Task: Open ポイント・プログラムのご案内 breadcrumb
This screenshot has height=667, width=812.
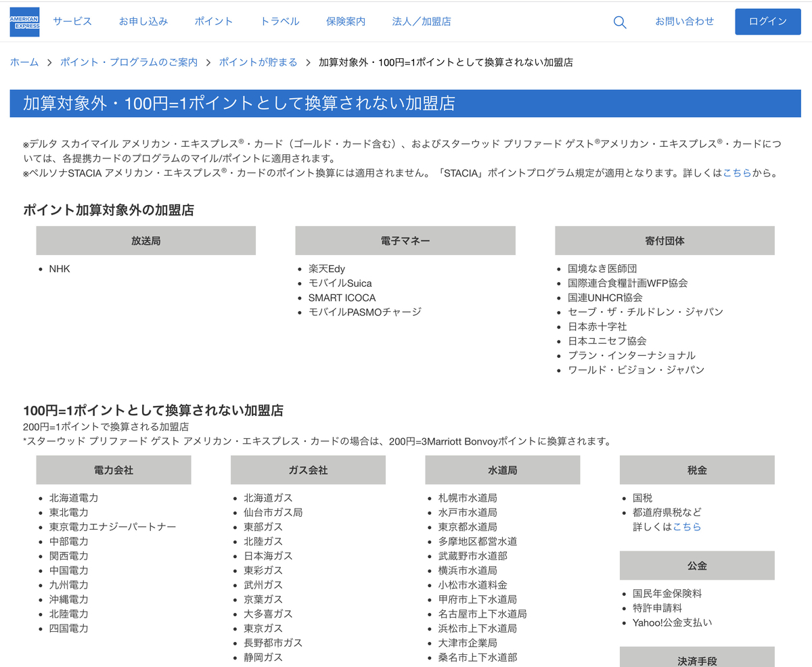Action: click(x=129, y=62)
